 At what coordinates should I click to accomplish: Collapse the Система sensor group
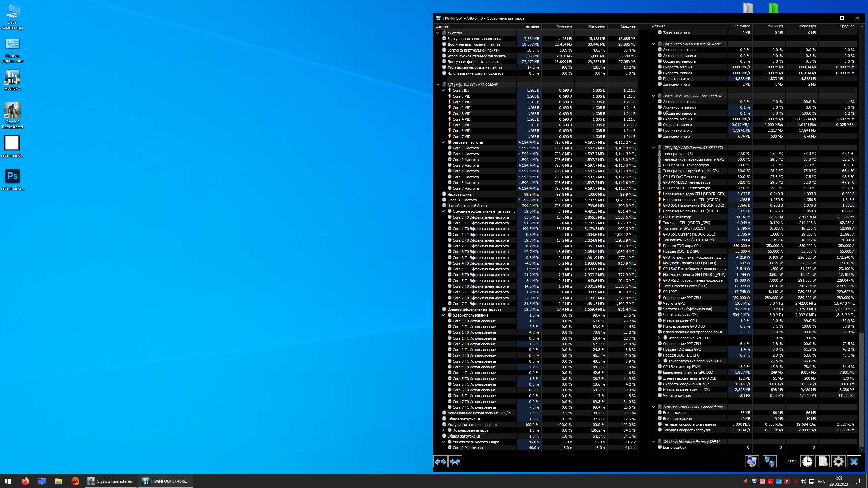[438, 33]
